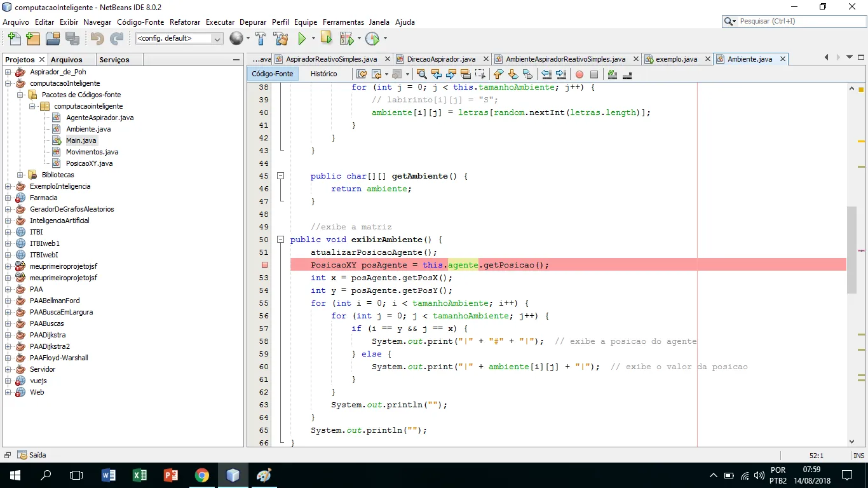The width and height of the screenshot is (868, 488).
Task: Expand the Farmacia project node
Action: coord(8,198)
